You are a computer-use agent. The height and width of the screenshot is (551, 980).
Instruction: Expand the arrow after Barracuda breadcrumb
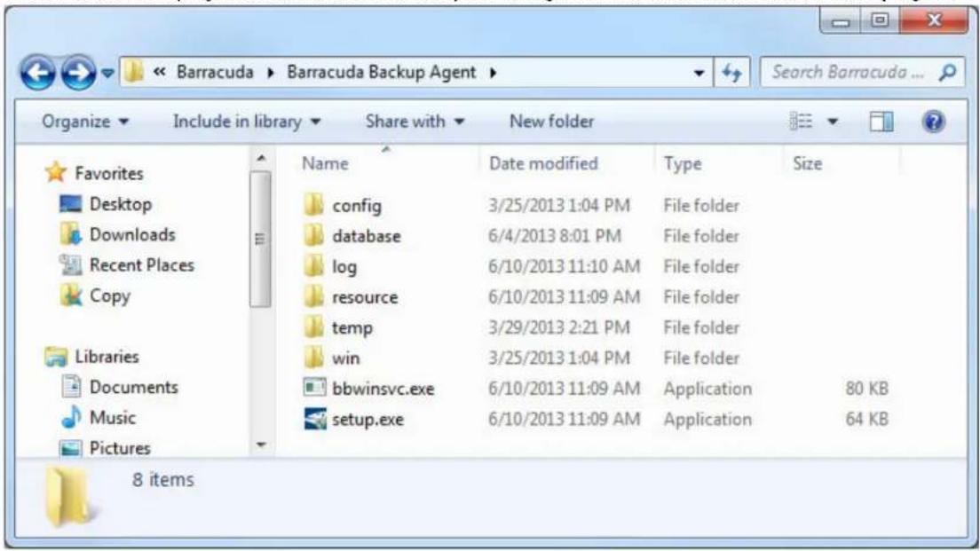[271, 73]
